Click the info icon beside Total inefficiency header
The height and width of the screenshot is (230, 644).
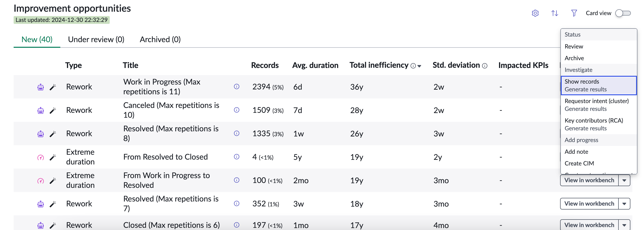(413, 66)
